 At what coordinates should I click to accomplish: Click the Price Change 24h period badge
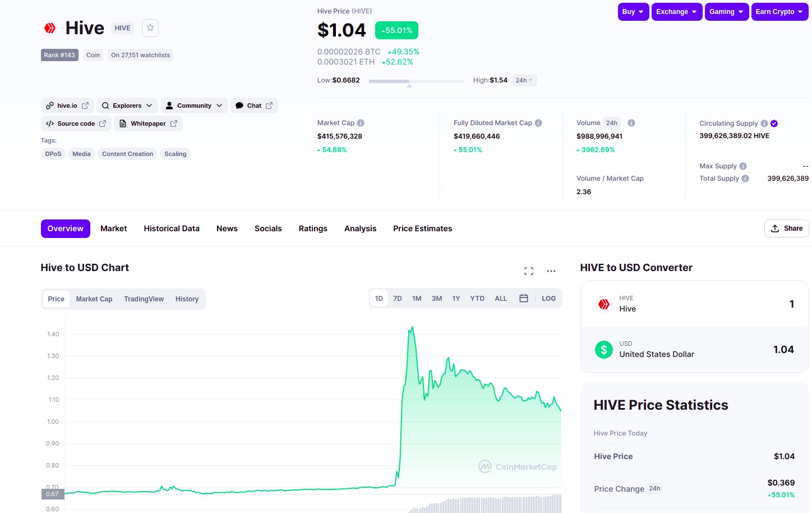coord(654,489)
